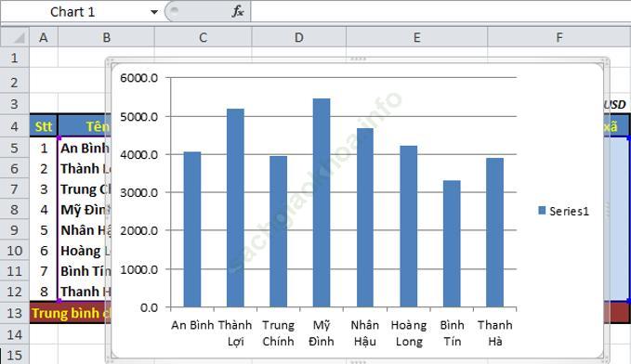Select the Series1 legend label
The width and height of the screenshot is (631, 364).
tap(569, 211)
